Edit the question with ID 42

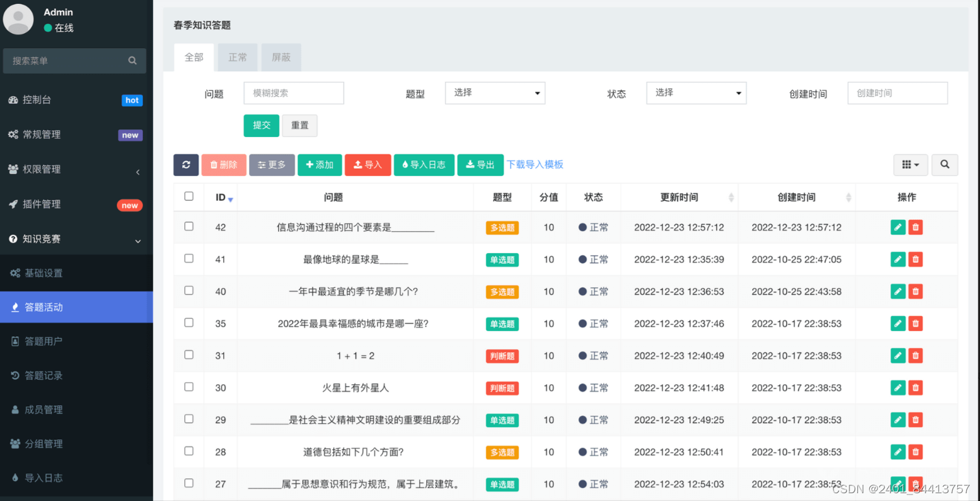[898, 227]
